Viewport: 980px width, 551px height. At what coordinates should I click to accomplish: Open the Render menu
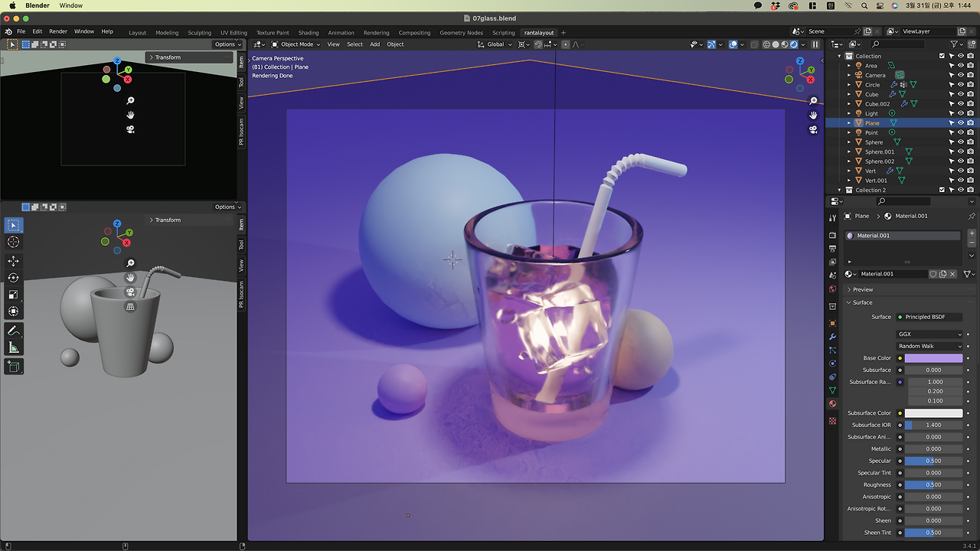click(58, 31)
